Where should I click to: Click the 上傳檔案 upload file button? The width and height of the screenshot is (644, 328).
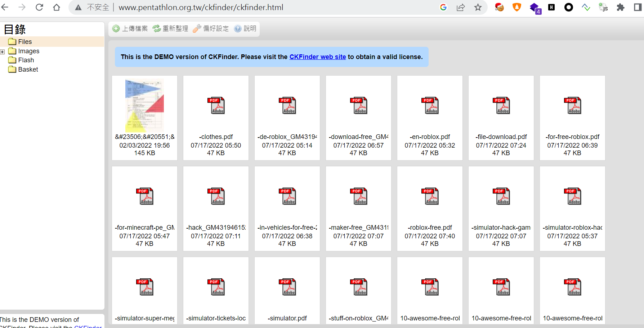click(x=130, y=29)
